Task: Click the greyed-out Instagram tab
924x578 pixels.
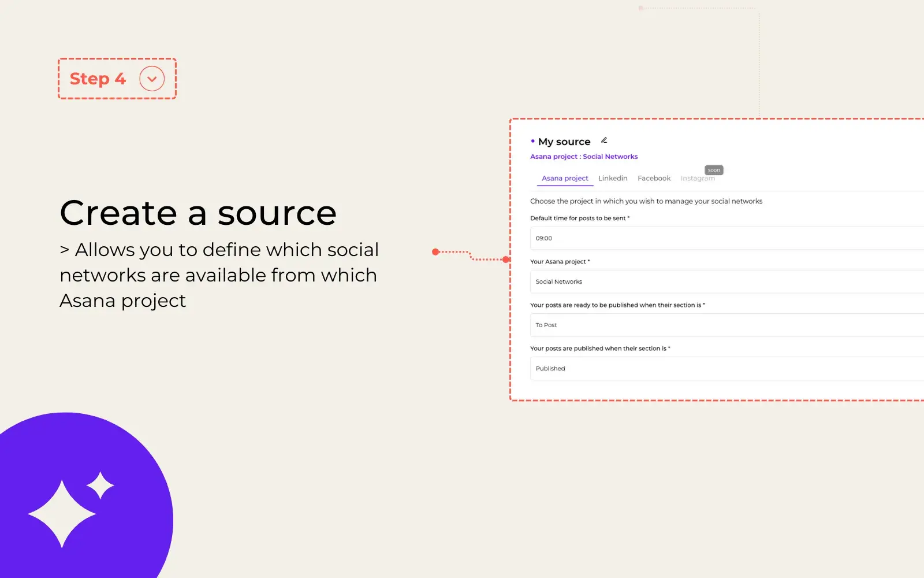Action: [x=697, y=179]
